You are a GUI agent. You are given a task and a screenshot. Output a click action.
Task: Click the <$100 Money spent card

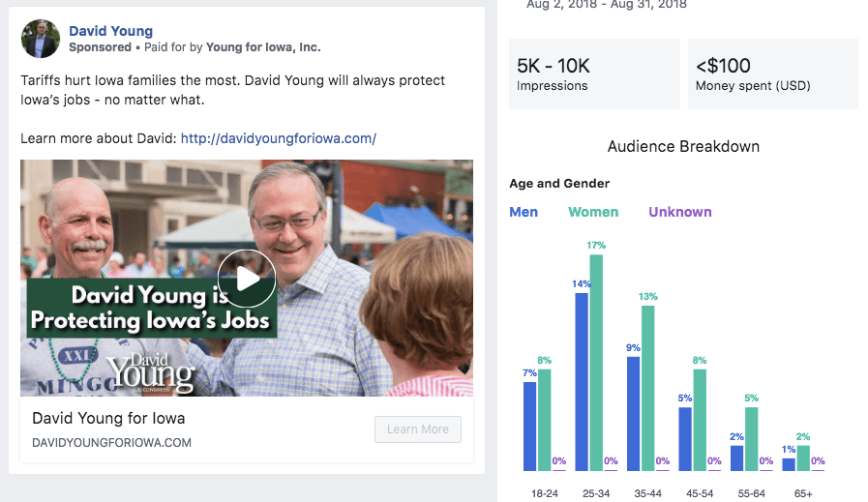(772, 74)
